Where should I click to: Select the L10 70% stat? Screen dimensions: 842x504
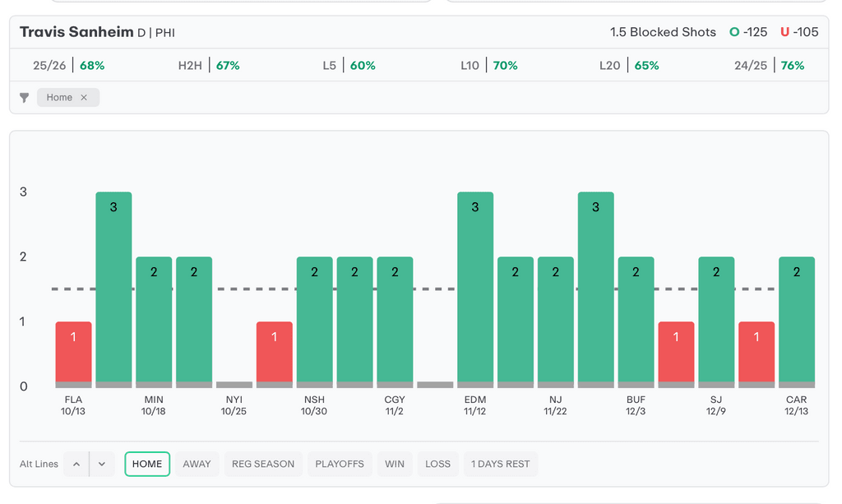(489, 65)
